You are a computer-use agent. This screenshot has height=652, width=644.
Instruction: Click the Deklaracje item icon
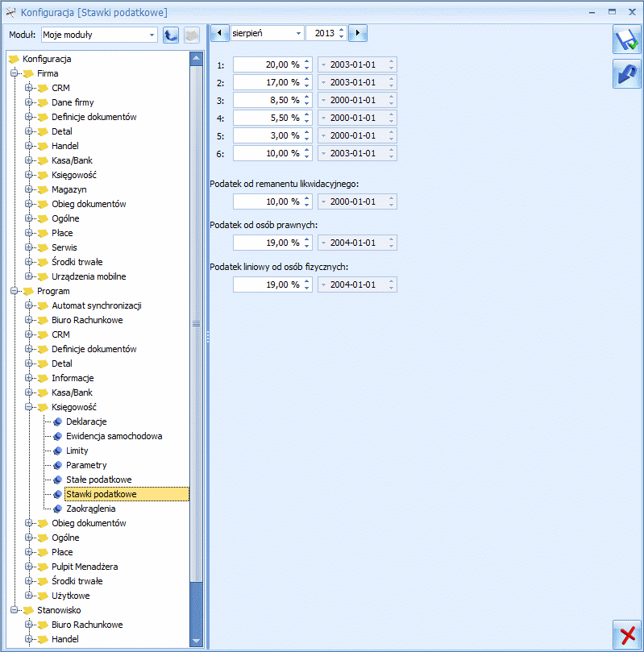[x=58, y=422]
